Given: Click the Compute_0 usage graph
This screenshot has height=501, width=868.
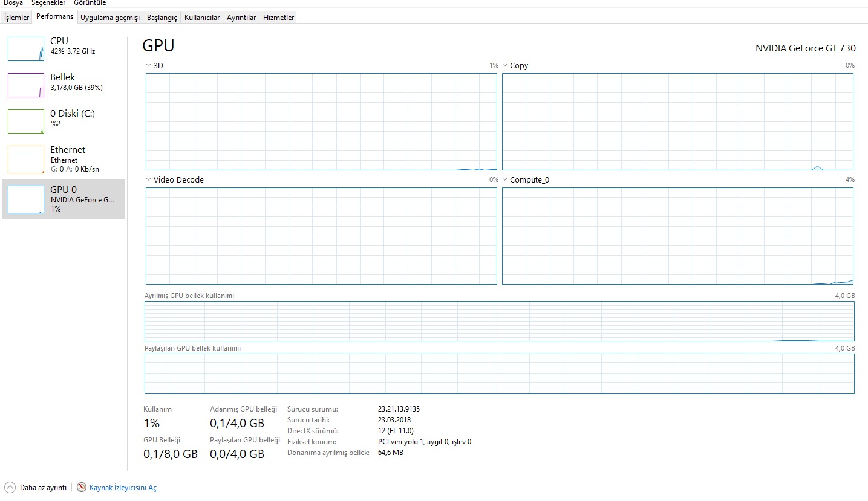Looking at the screenshot, I should 677,236.
